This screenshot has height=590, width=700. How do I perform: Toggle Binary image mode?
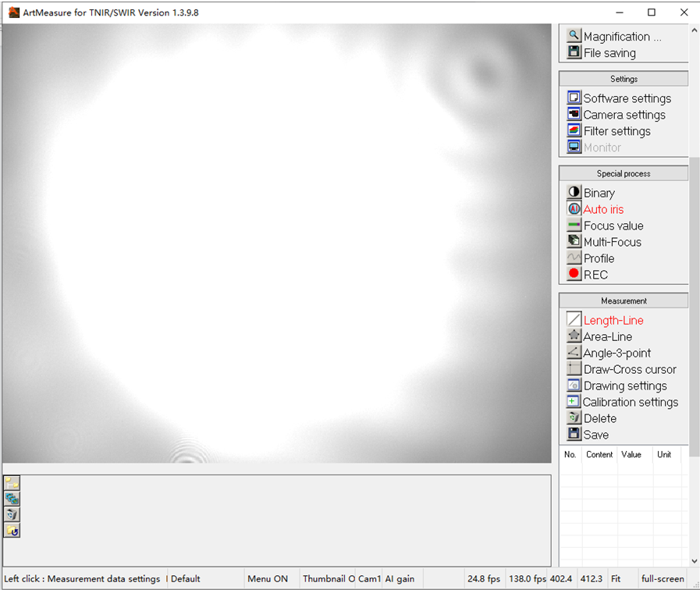pos(599,193)
